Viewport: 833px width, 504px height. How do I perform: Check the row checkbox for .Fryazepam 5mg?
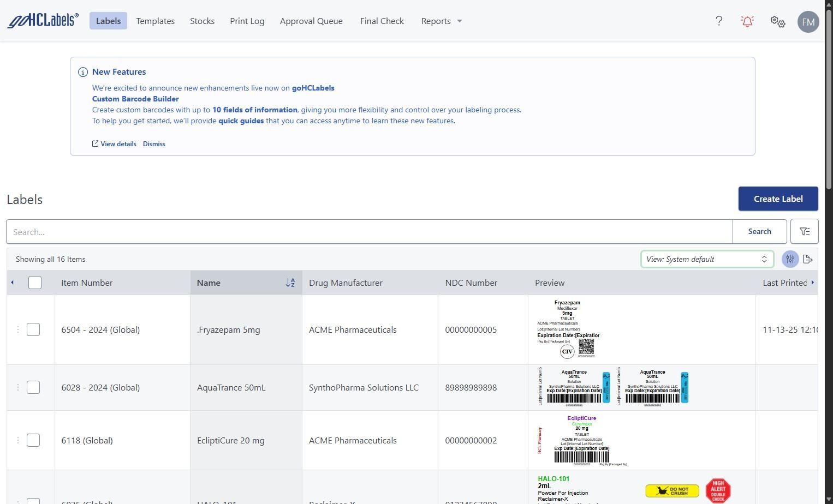(x=33, y=329)
